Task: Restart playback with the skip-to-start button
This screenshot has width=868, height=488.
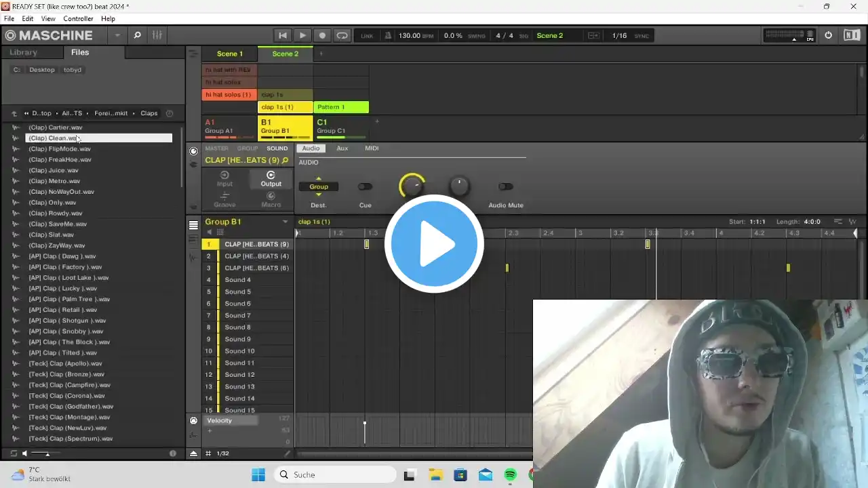Action: [x=283, y=35]
